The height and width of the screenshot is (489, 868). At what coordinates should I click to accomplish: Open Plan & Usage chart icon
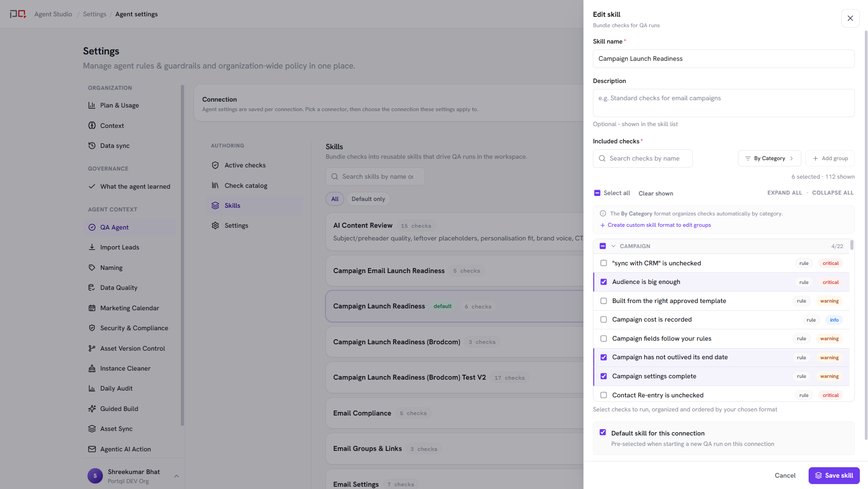(x=92, y=105)
